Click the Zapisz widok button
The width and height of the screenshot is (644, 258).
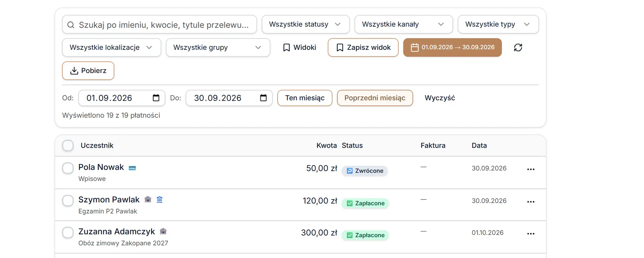[x=363, y=48]
